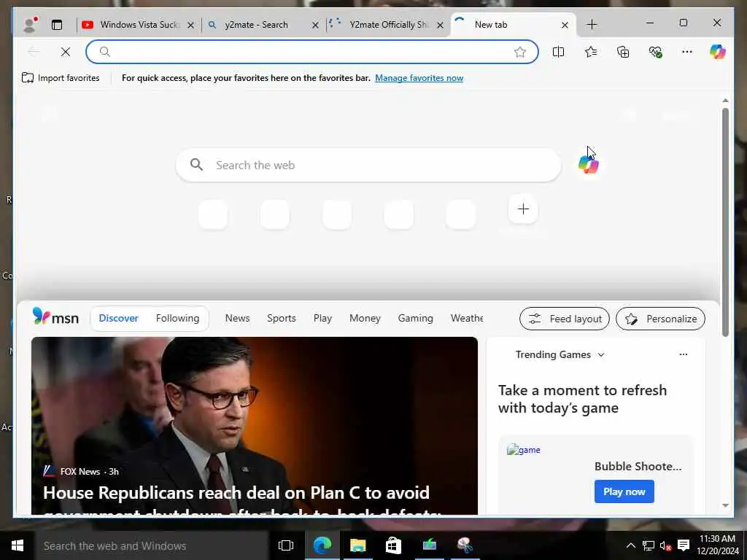
Task: Open Browser essentials heart icon
Action: pos(656,52)
